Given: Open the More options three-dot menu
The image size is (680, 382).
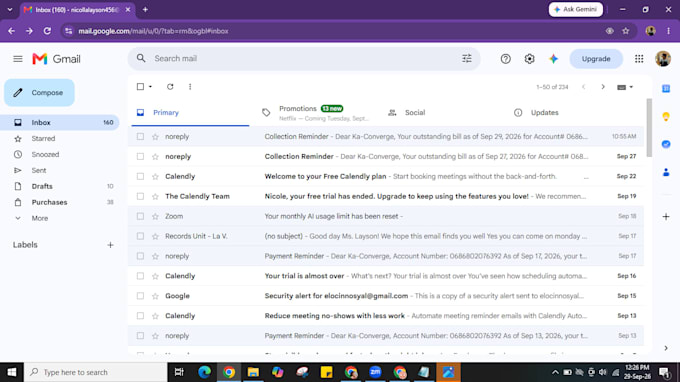Looking at the screenshot, I should [x=190, y=87].
